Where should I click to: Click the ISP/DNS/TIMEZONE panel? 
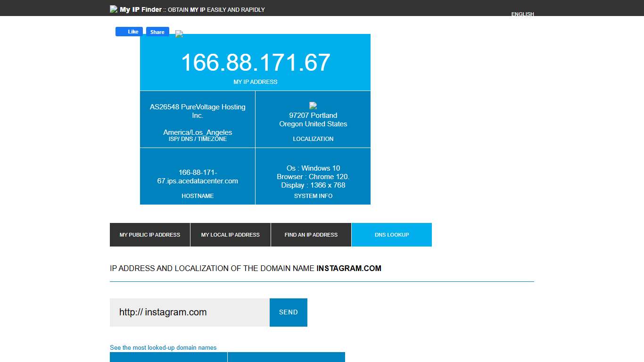pyautogui.click(x=197, y=119)
